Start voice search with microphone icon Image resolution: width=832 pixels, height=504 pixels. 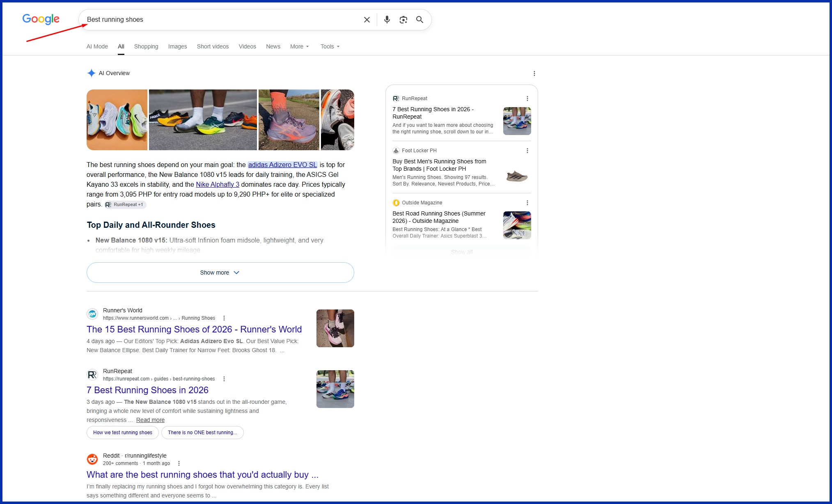pyautogui.click(x=387, y=20)
